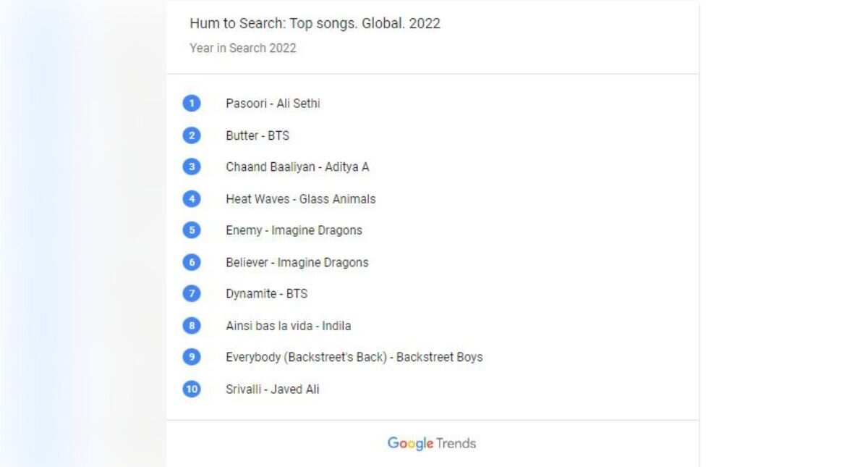Click the number 8 rank badge

191,326
